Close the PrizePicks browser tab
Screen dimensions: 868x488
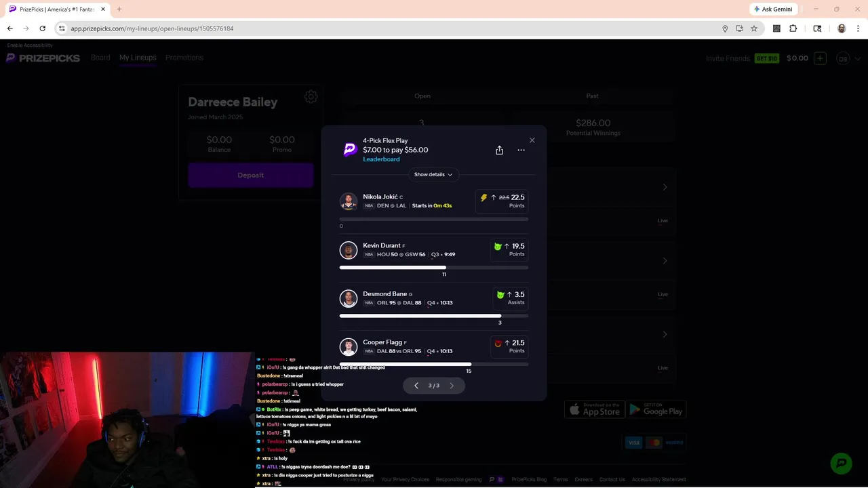[103, 9]
